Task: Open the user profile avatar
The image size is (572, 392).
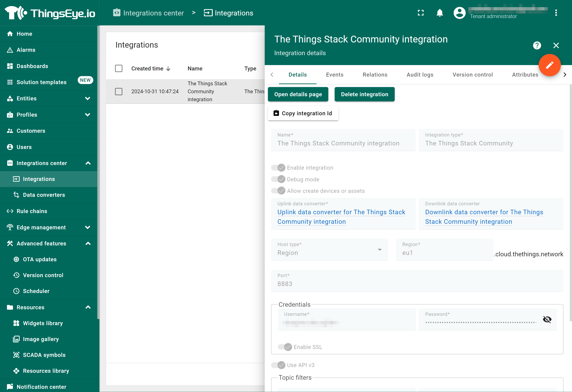Action: coord(460,13)
